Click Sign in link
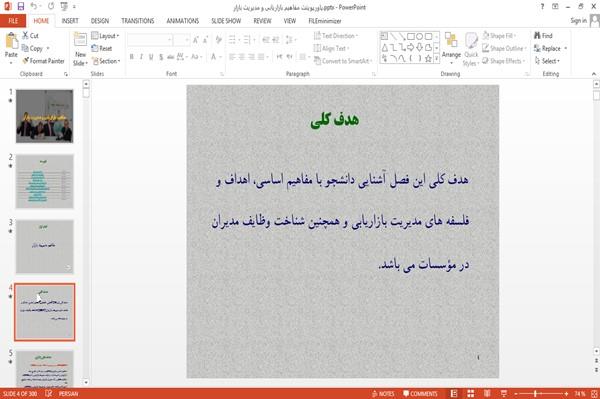600x399 pixels. point(578,21)
